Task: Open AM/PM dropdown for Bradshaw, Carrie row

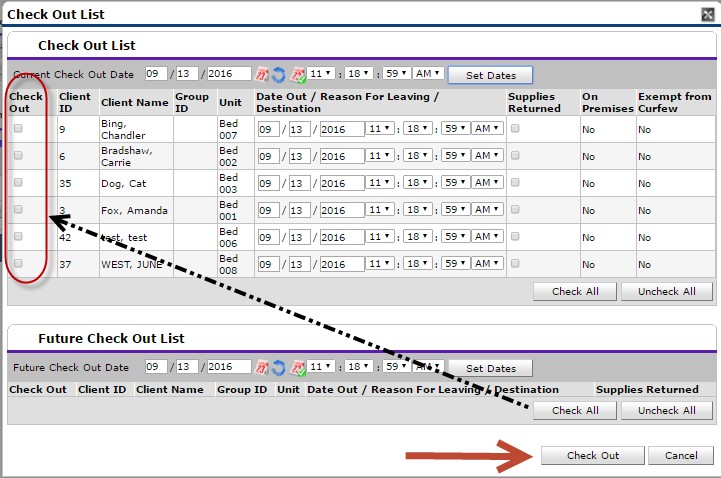Action: click(x=487, y=155)
